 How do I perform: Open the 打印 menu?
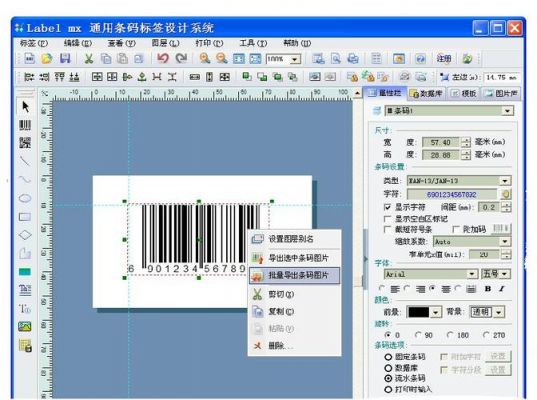pos(209,43)
